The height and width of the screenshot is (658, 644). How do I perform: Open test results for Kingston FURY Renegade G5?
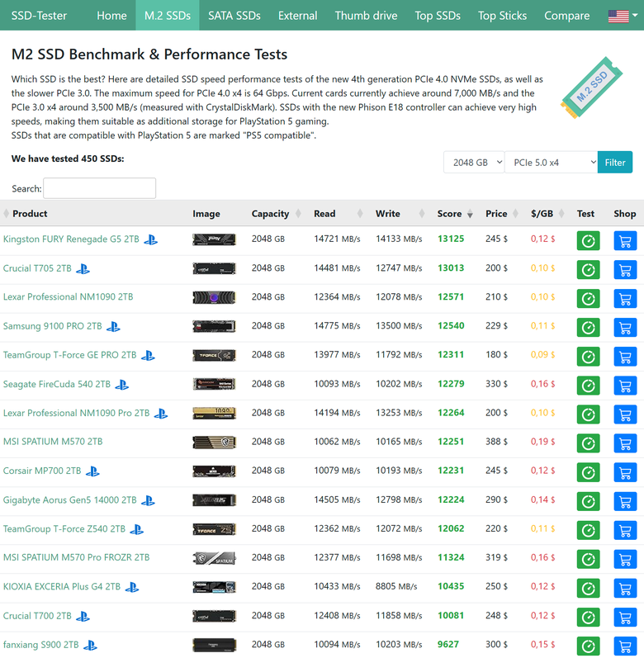[588, 241]
